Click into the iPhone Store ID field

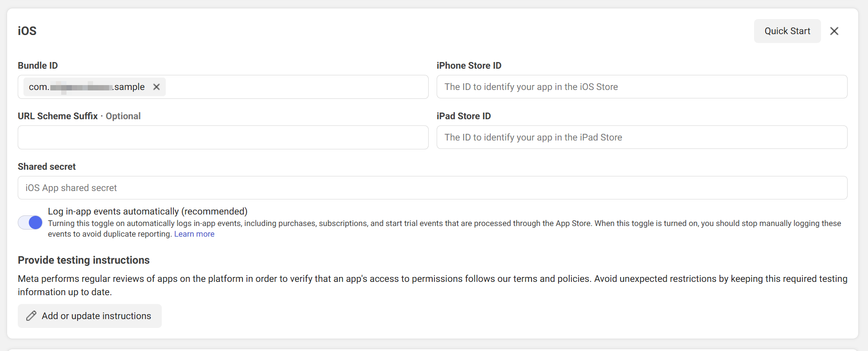pyautogui.click(x=641, y=86)
